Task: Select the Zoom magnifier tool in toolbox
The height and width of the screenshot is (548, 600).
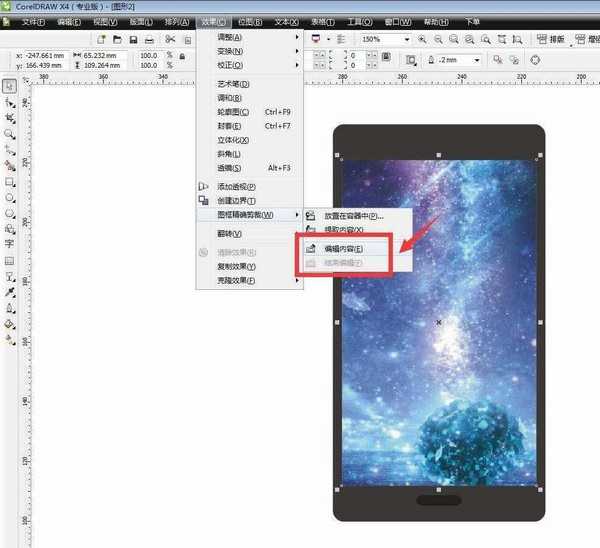Action: coord(10,134)
